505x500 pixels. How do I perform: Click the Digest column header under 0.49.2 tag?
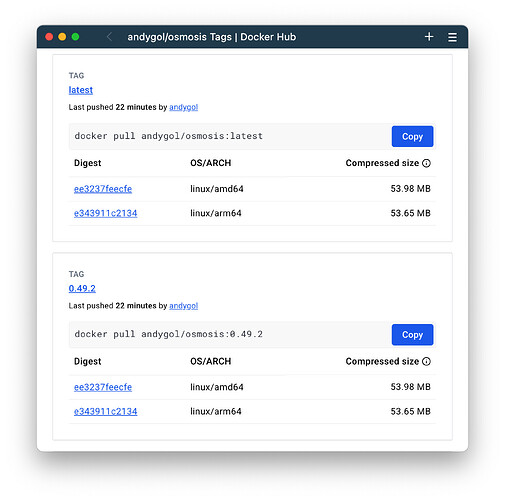tap(87, 361)
